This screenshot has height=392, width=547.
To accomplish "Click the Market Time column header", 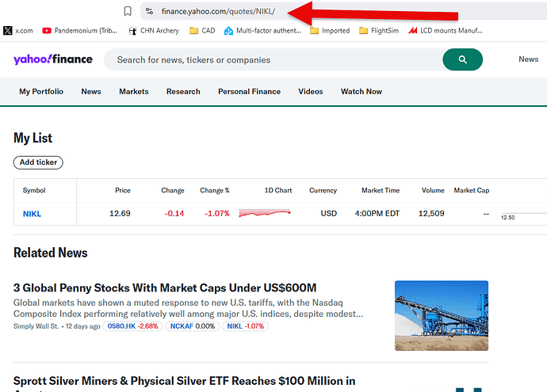I will tap(381, 190).
